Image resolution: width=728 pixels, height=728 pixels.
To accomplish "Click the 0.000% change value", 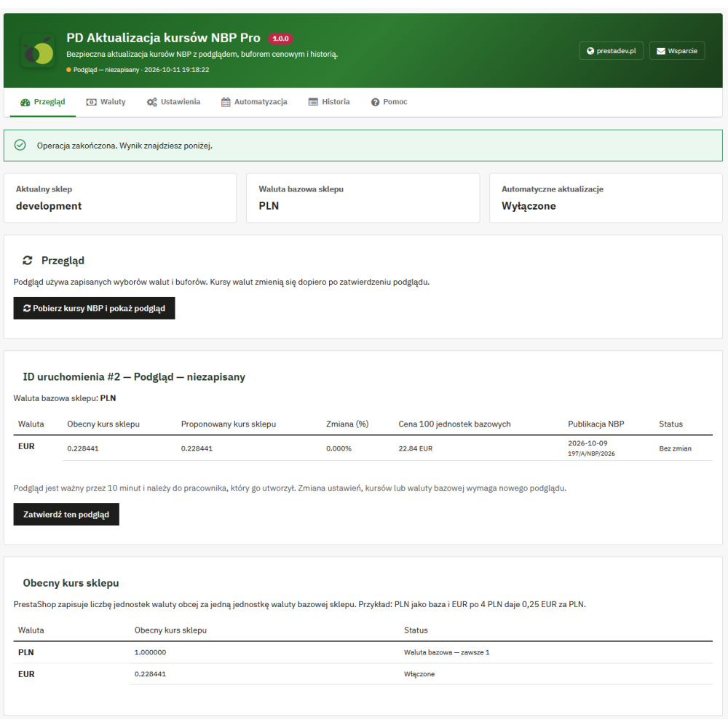I will pos(339,448).
